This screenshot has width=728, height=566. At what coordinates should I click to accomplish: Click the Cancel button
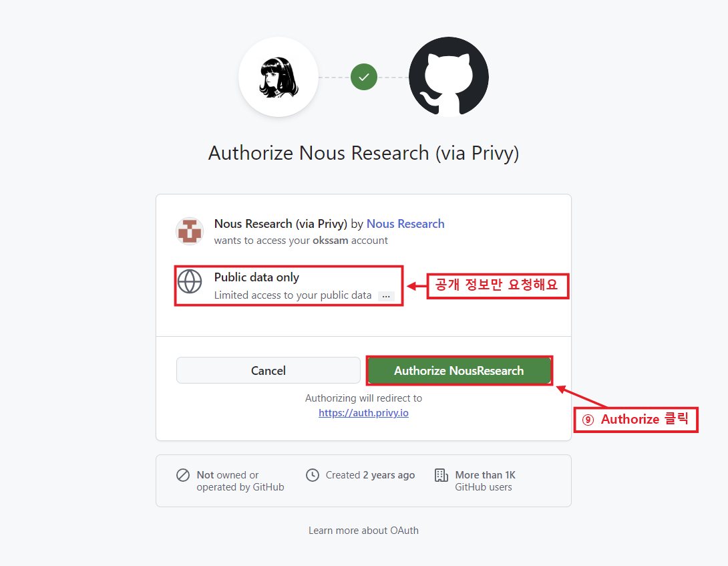268,370
